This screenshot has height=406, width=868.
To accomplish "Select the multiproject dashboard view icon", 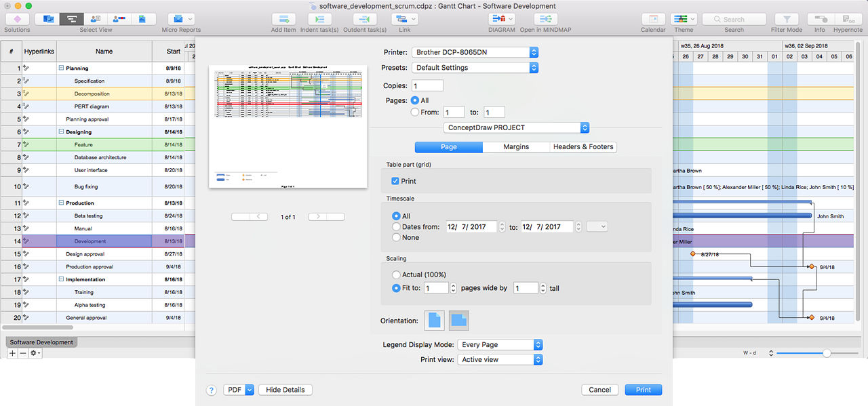I will point(49,19).
